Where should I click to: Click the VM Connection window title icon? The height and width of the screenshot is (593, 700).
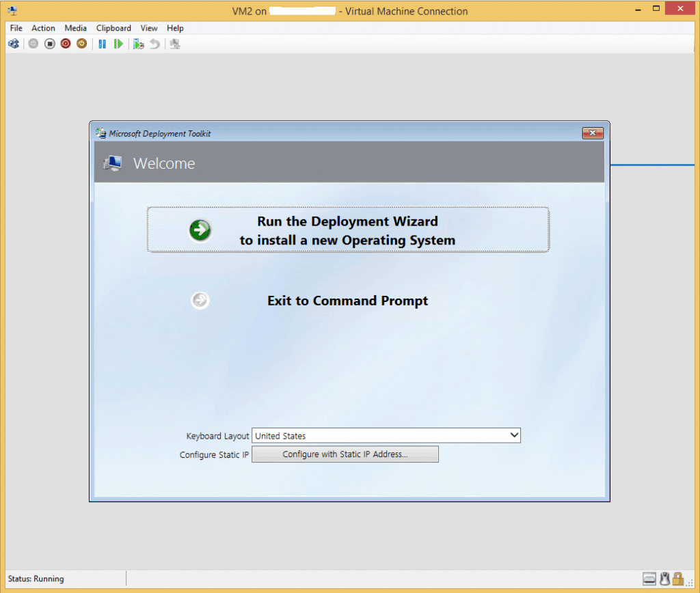click(x=12, y=11)
